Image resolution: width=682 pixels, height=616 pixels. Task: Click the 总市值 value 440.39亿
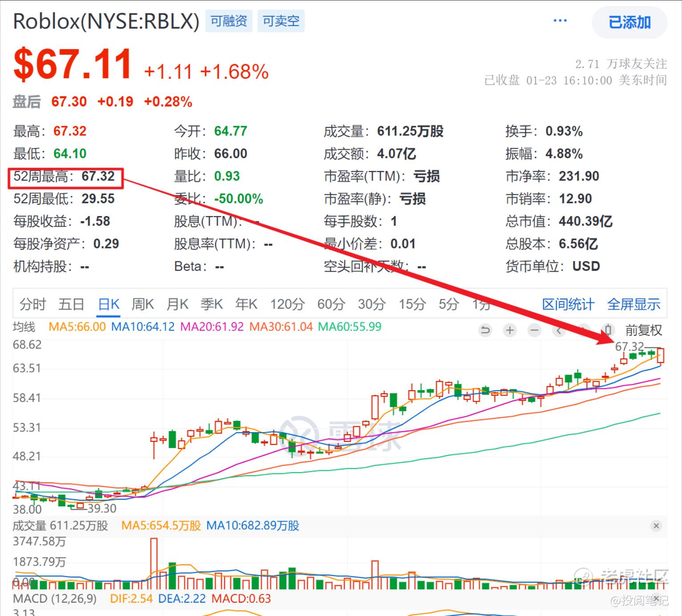click(586, 221)
